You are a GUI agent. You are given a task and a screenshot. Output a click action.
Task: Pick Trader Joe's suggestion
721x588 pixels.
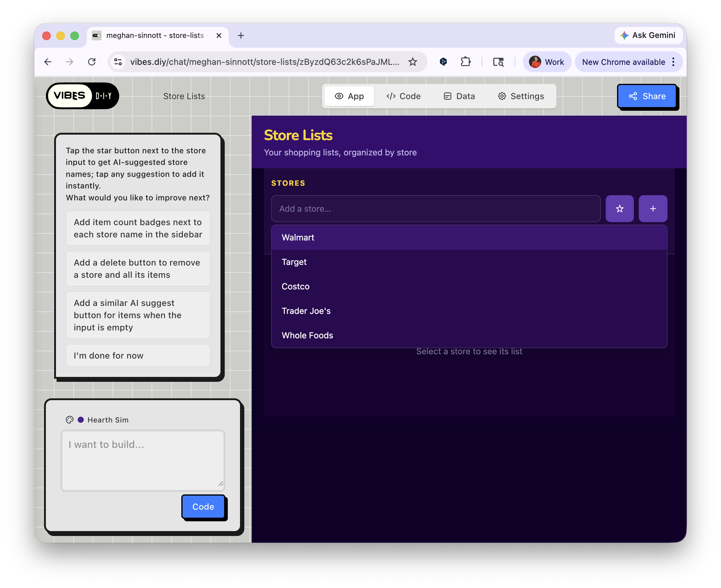469,311
